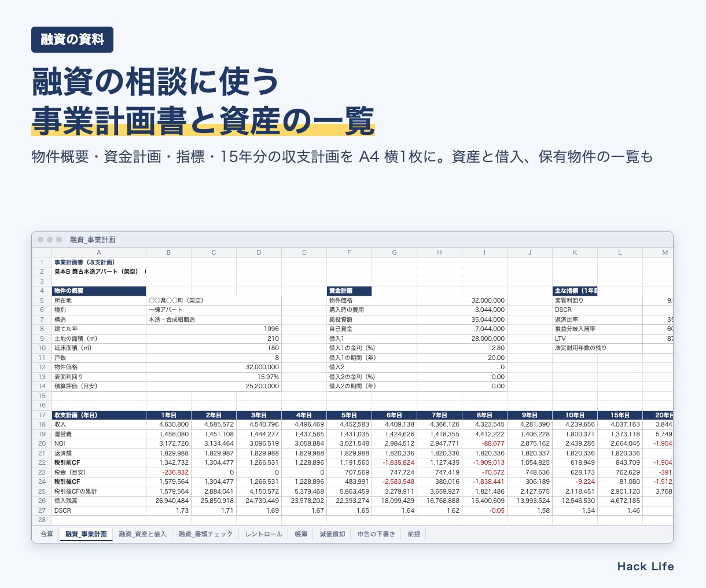Image resolution: width=706 pixels, height=588 pixels.
Task: Click the 物件の概要 section header cell
Action: 99,291
